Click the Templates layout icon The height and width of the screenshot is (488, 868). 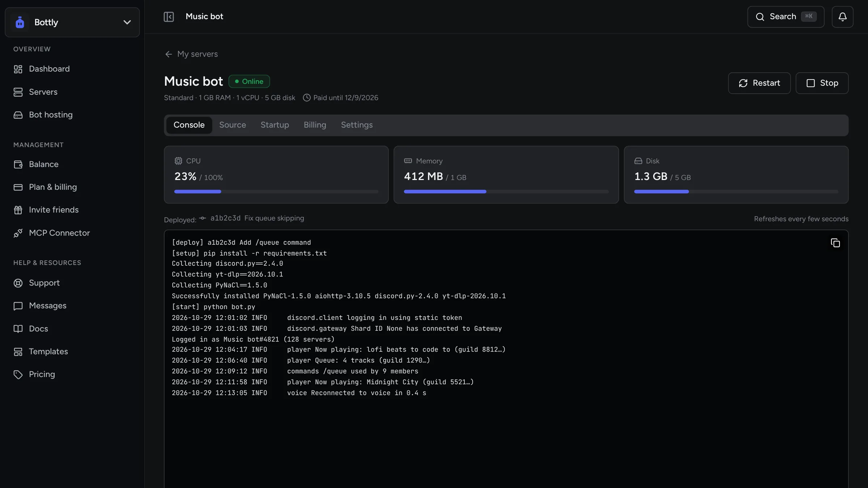pyautogui.click(x=18, y=352)
